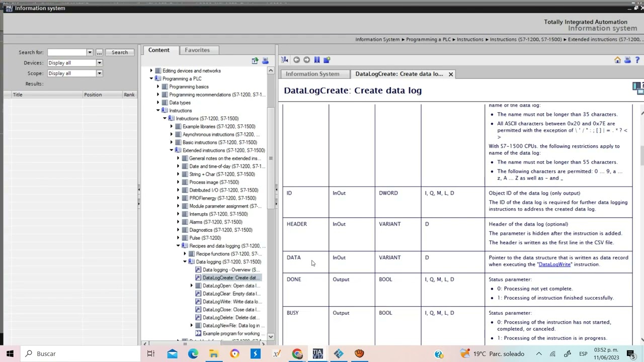Print from the content tree toolbar
644x362 pixels.
tap(265, 61)
